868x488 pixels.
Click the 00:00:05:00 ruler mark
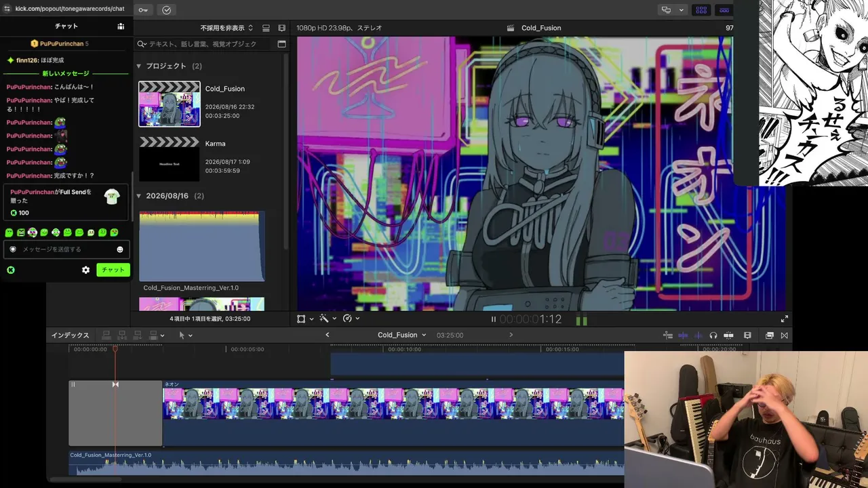(248, 350)
